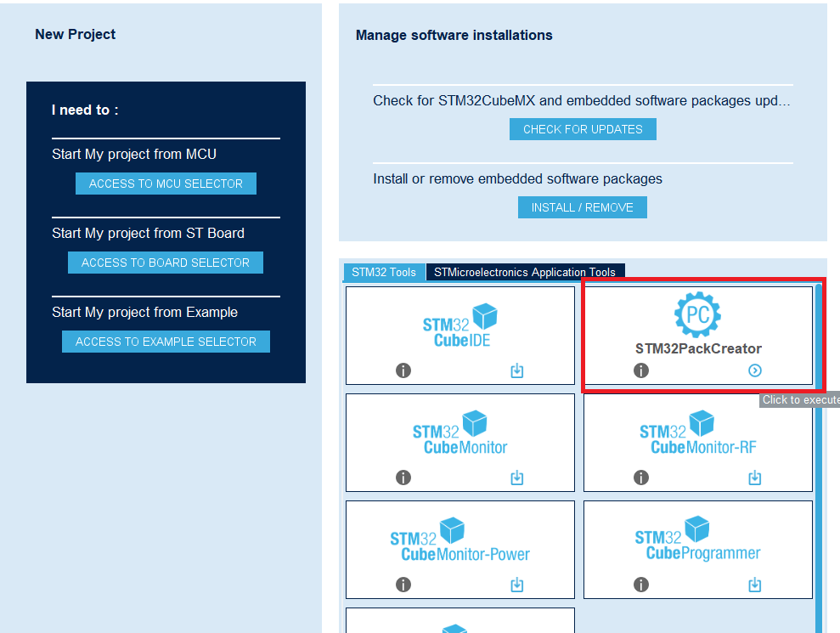This screenshot has height=633, width=840.
Task: Click the 'New Project' heading
Action: pos(75,34)
